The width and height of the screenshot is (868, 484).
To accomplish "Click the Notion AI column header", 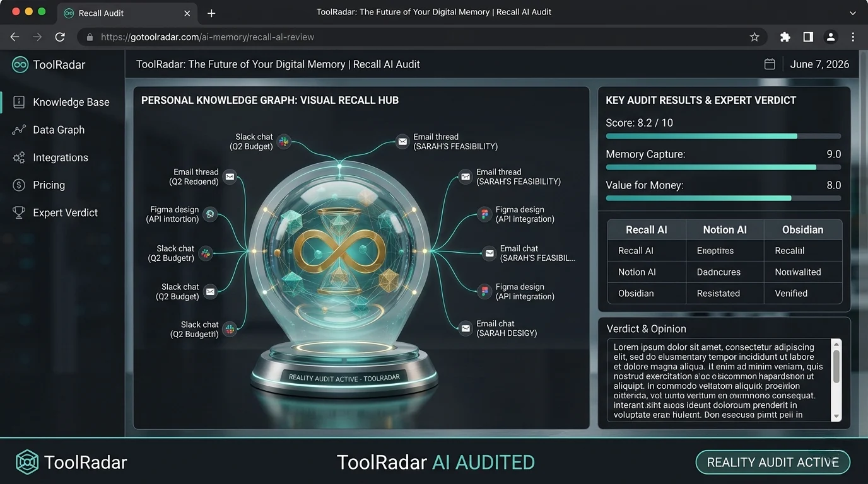I will (x=725, y=230).
